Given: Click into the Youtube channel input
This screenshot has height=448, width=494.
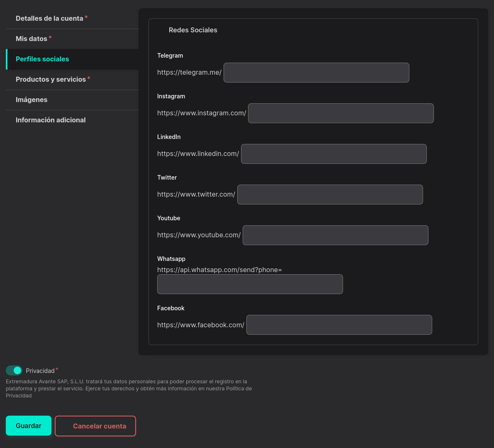Looking at the screenshot, I should click(x=335, y=235).
